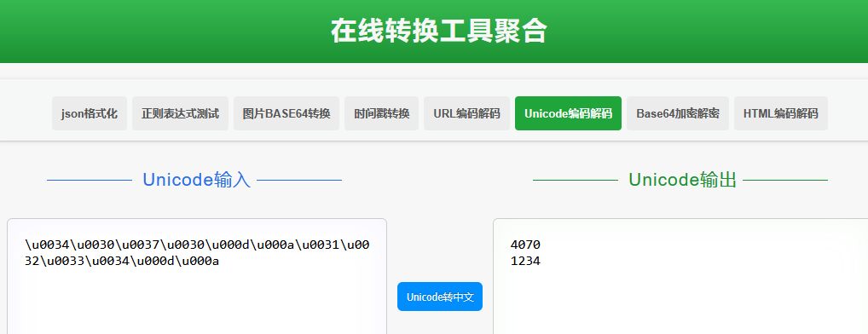
Task: Click output line 4070
Action: click(x=525, y=245)
